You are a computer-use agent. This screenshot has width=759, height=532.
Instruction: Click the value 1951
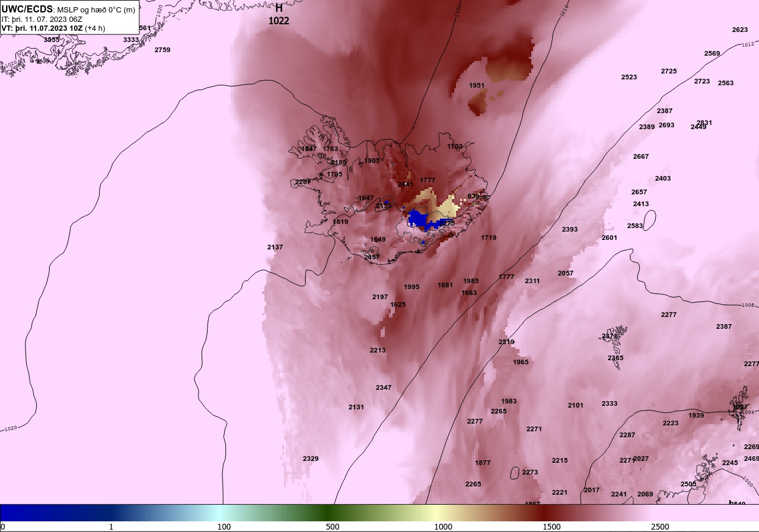(x=477, y=85)
